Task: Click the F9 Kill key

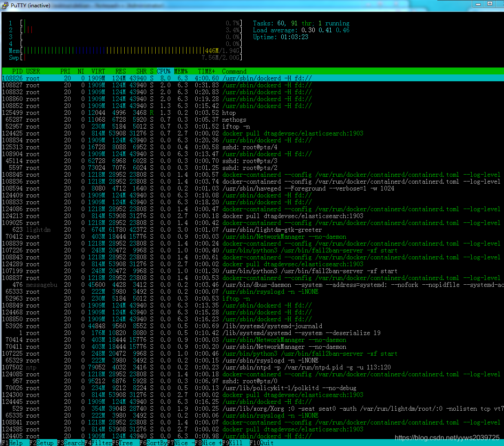Action: pyautogui.click(x=232, y=443)
